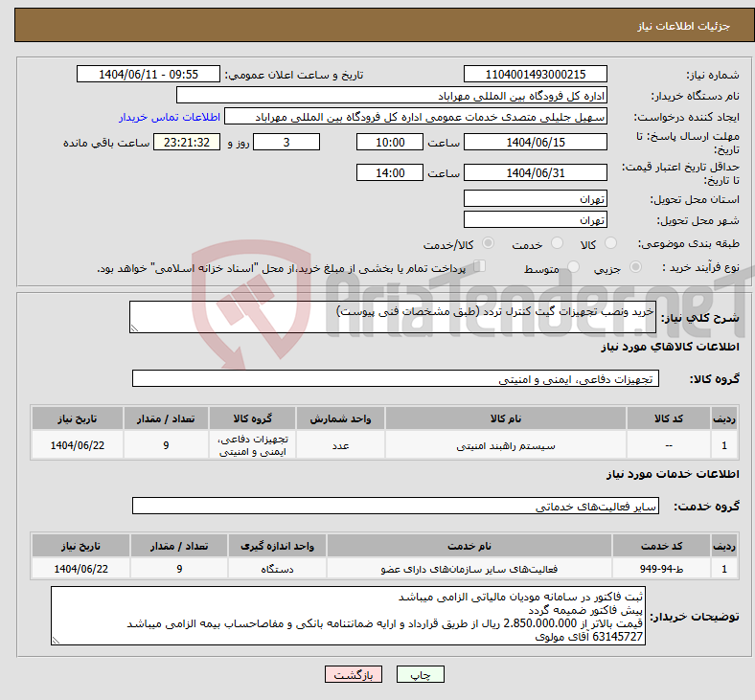Click the announcement date field 1404/06/11 - 09:55
Image resolution: width=755 pixels, height=700 pixels.
149,75
